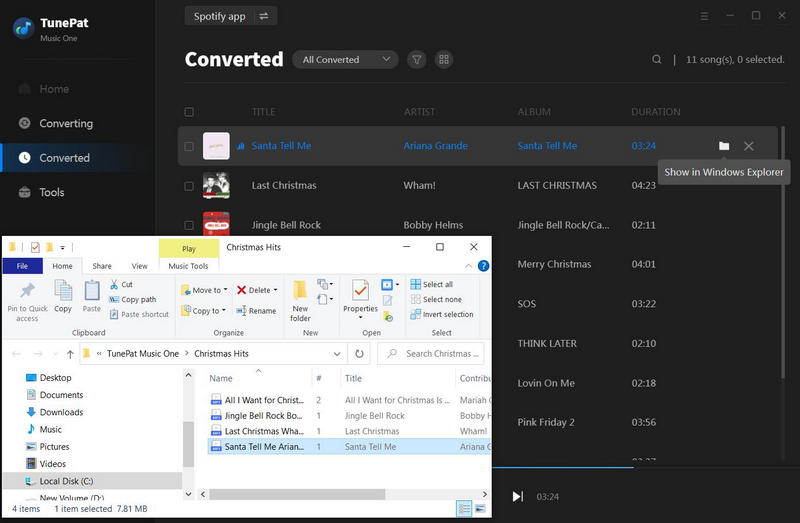Screen dimensions: 800x523
Task: Check the Santa Tell Me checkbox
Action: [190, 146]
